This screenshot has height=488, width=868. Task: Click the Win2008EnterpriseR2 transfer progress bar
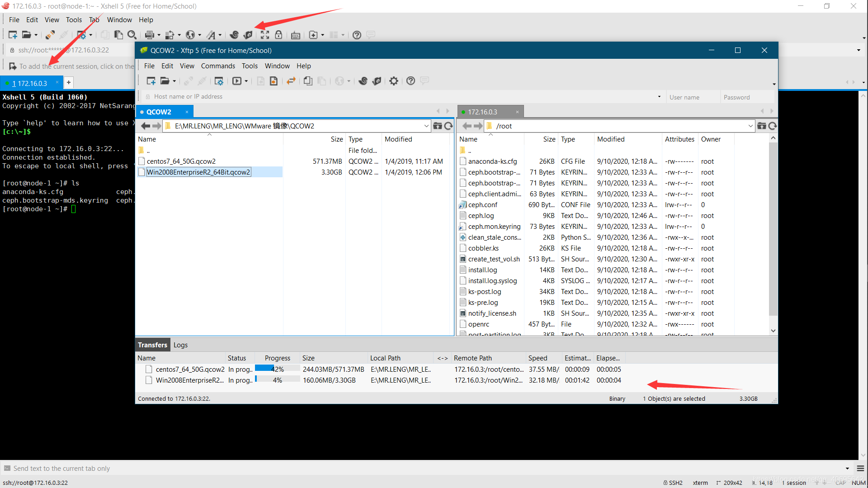click(278, 380)
